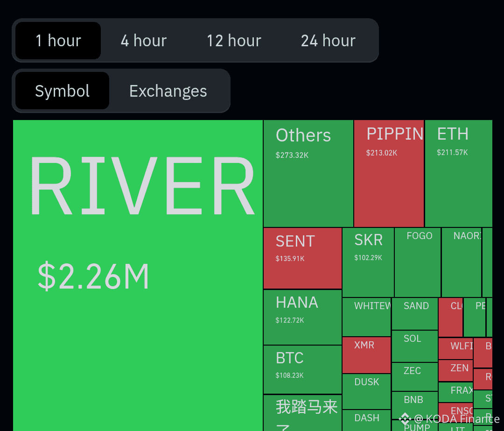Select the ETH tile

(x=459, y=173)
